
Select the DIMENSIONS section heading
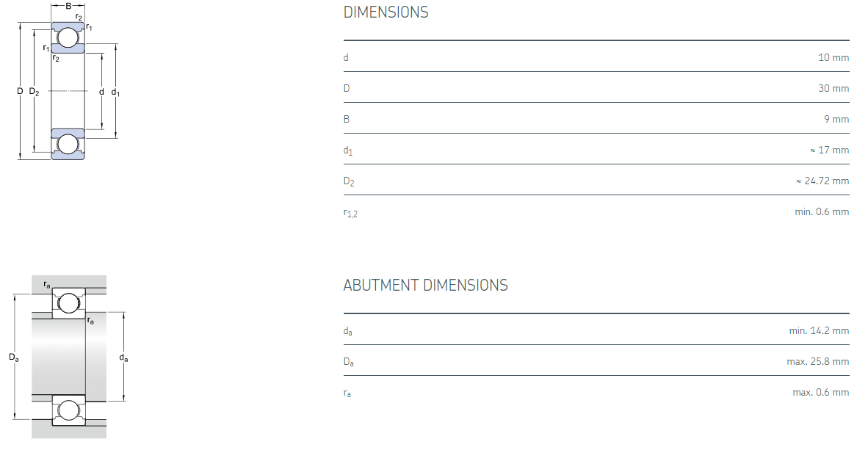coord(386,12)
